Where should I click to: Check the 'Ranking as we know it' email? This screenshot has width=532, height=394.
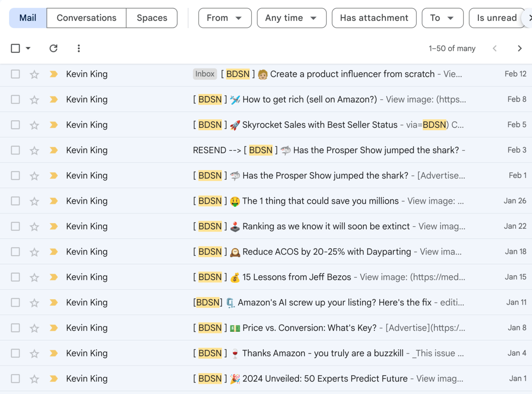[x=15, y=226]
